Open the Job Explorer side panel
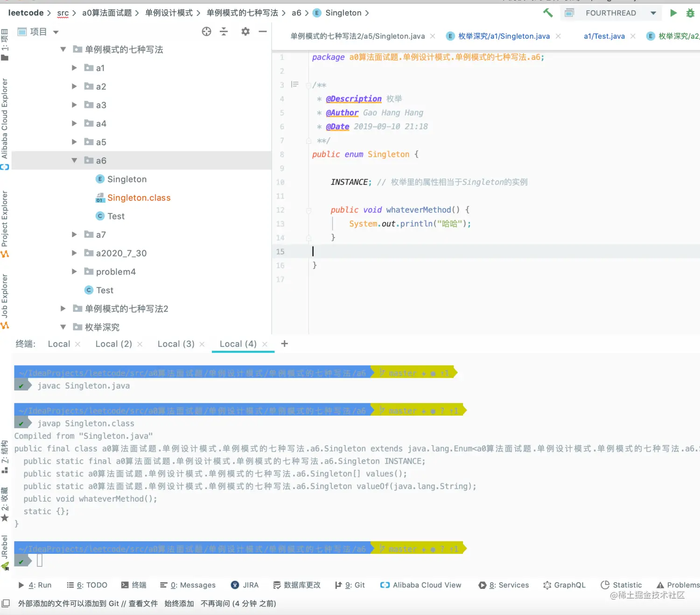This screenshot has height=615, width=700. (5, 301)
